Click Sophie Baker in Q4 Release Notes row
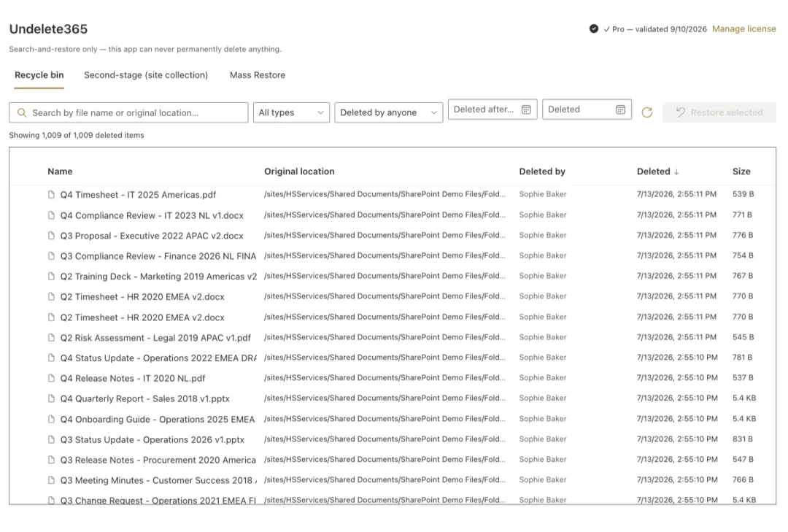Screen dimensions: 788x532 [542, 377]
